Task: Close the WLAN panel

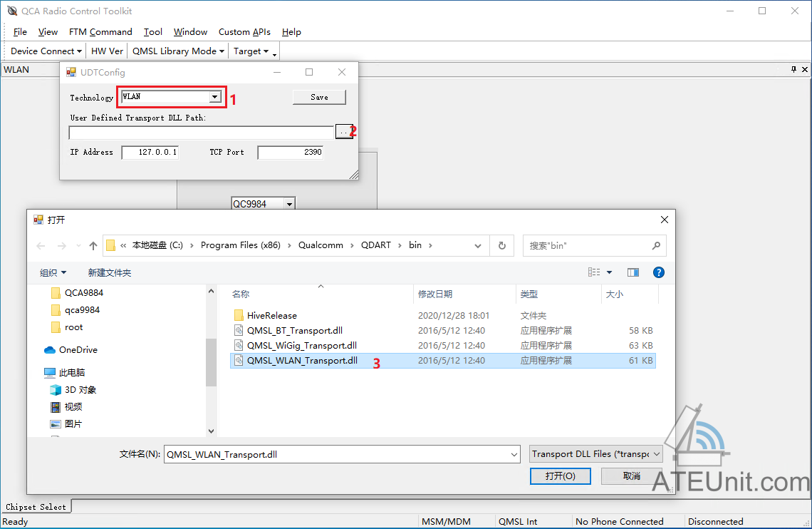Action: coord(805,69)
